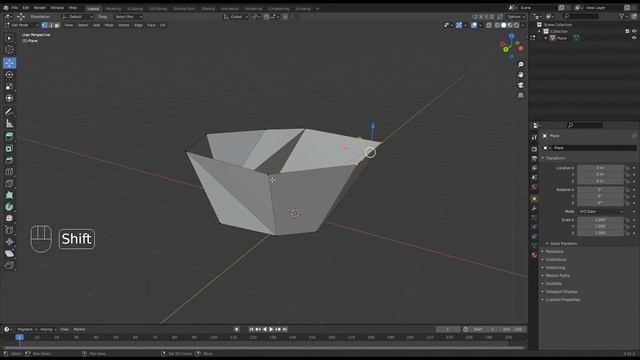
Task: Switch perspective/orthographic grid icon
Action: [x=520, y=95]
